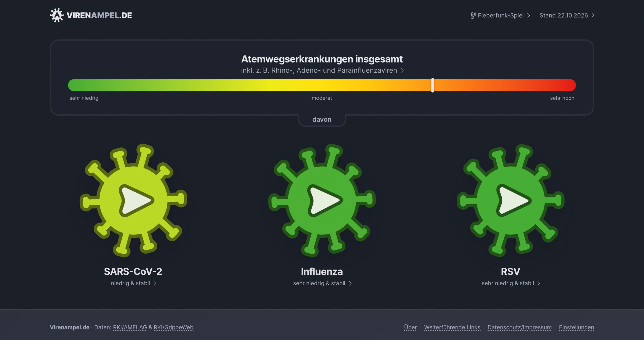
Task: Open the VIRENAMPEL.DE home title
Action: coord(99,15)
